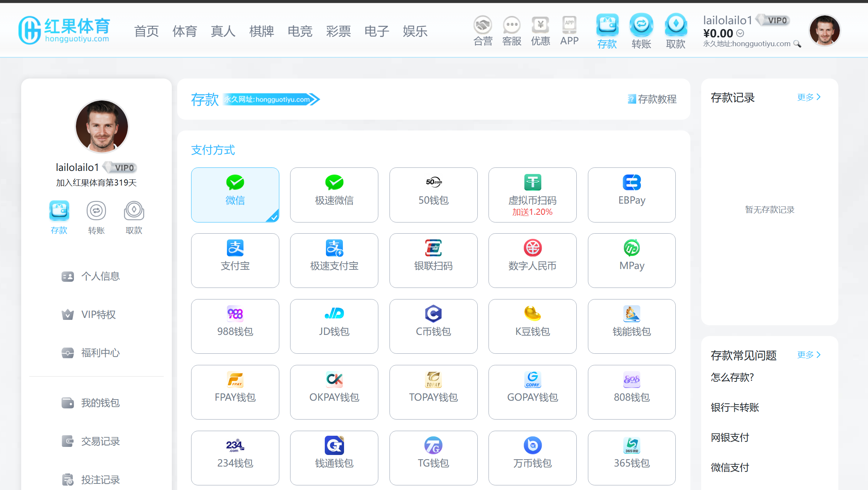The height and width of the screenshot is (490, 868).
Task: Select the 微信 payment method
Action: [x=235, y=195]
